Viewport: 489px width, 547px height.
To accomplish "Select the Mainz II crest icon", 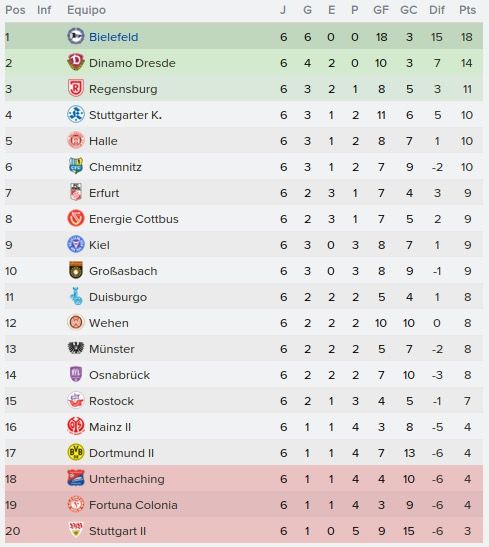I will [x=76, y=426].
